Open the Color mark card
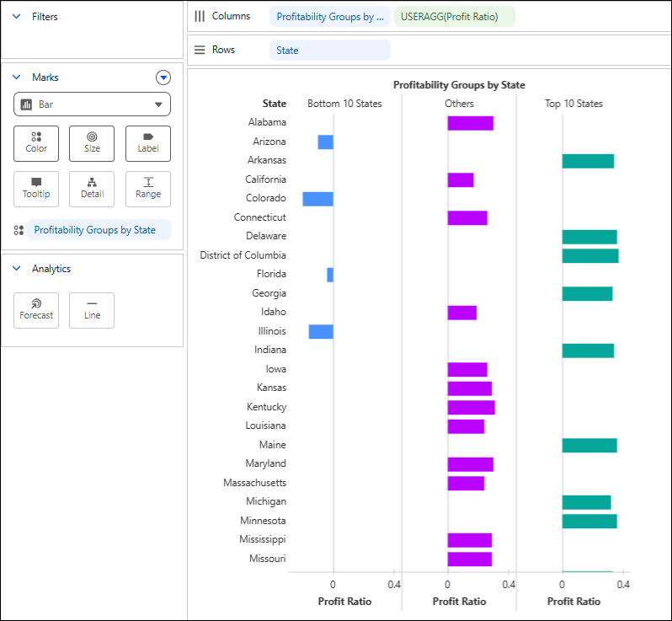The width and height of the screenshot is (672, 621). (36, 144)
